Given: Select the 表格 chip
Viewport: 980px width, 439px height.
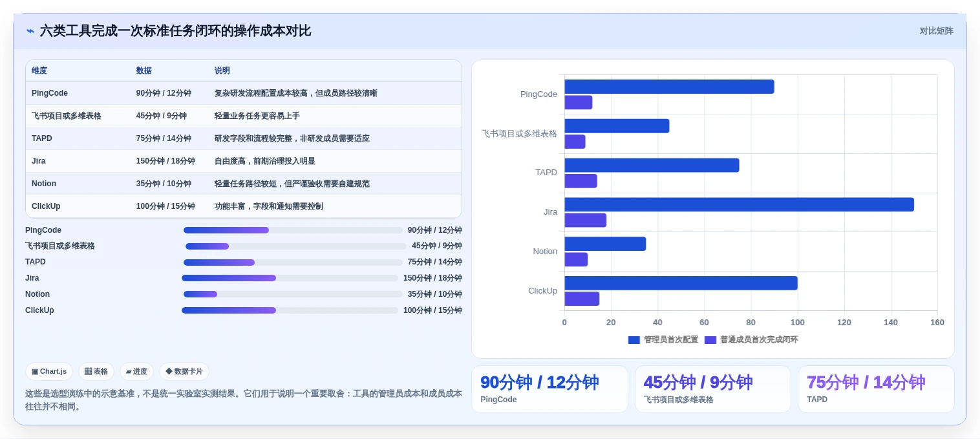Looking at the screenshot, I should (96, 372).
